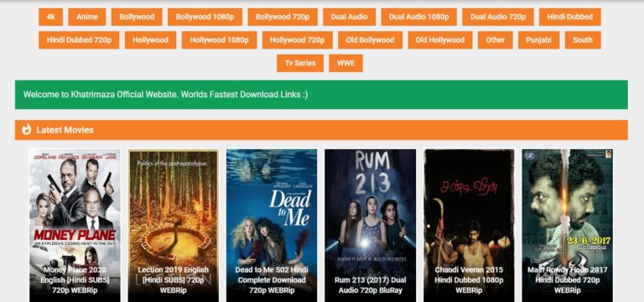Image resolution: width=644 pixels, height=302 pixels.
Task: Select the Bollywood category button
Action: (137, 17)
